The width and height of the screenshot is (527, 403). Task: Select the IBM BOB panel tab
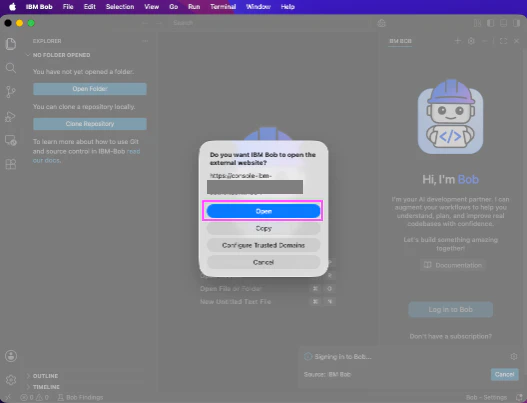[x=400, y=41]
